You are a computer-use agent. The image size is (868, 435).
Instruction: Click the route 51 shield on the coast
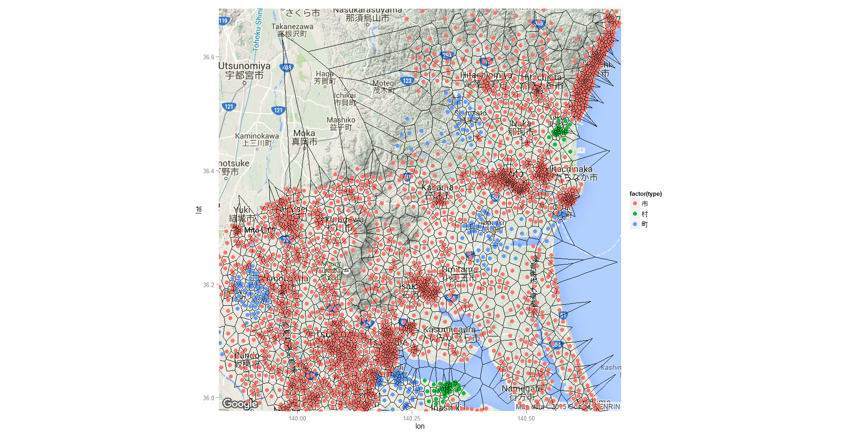(563, 315)
